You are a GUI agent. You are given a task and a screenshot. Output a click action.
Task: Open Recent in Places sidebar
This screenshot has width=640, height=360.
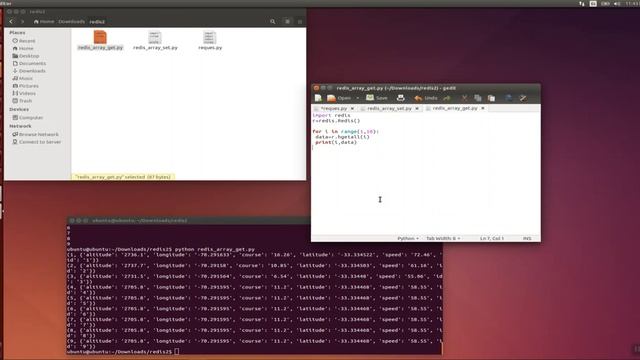pyautogui.click(x=24, y=41)
